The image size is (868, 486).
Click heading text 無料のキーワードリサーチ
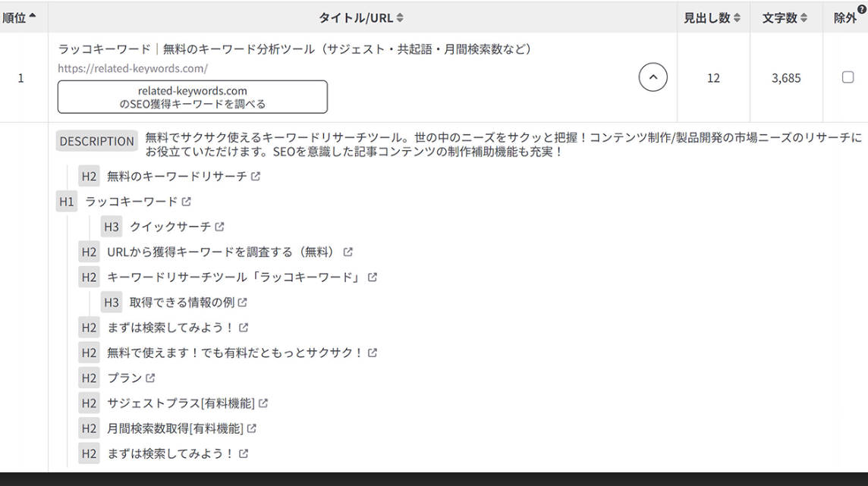(177, 177)
